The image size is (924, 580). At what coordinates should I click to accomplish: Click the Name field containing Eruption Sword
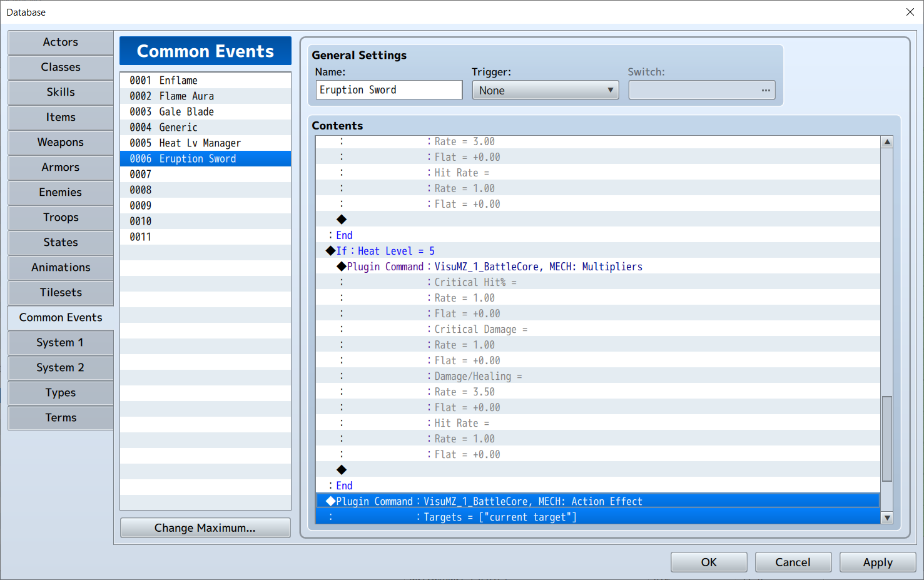click(x=389, y=90)
